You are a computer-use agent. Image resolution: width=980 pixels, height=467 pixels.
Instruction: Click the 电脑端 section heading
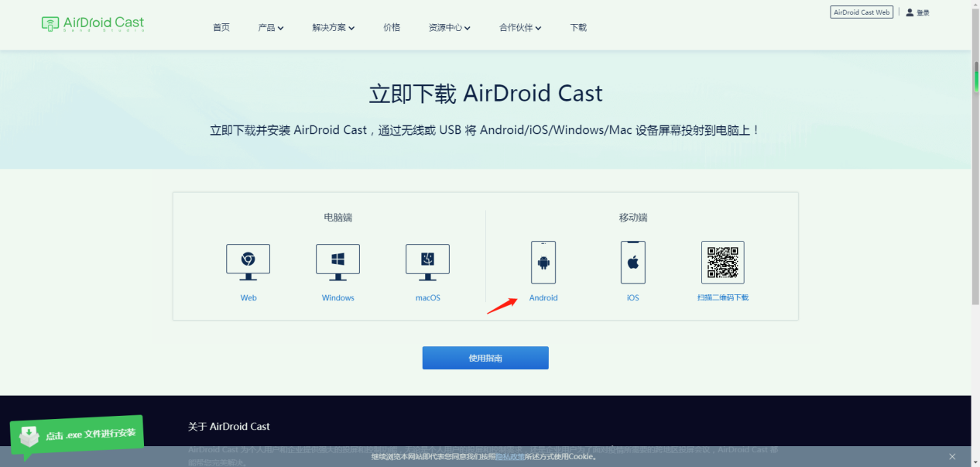[338, 218]
